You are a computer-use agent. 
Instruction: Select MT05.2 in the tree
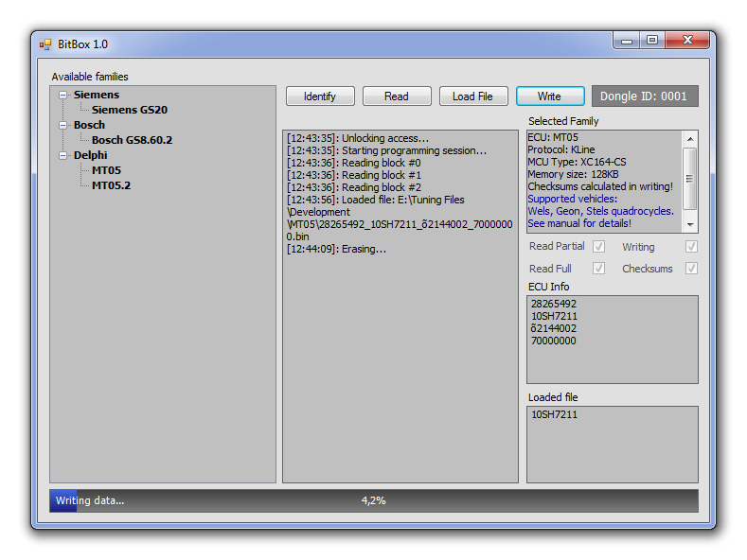click(111, 185)
